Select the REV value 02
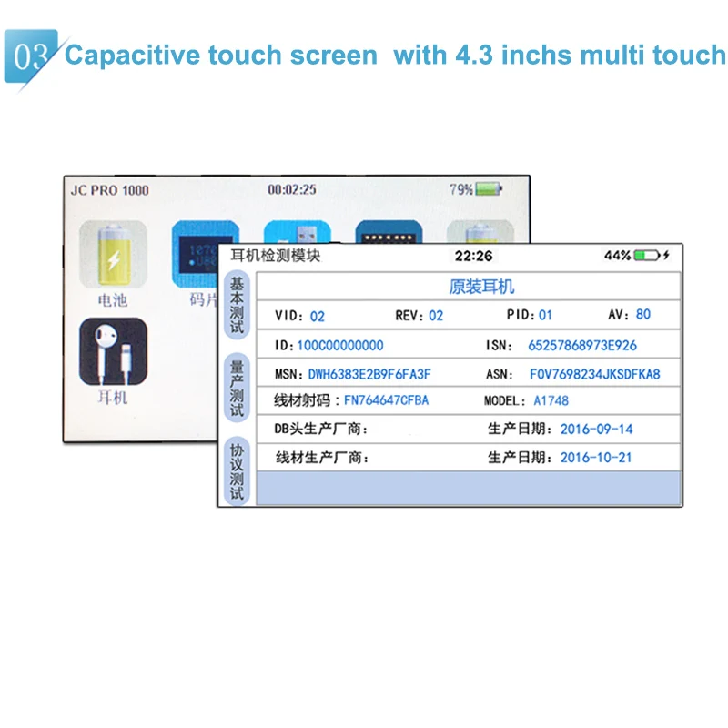Viewport: 728px width, 728px height. pyautogui.click(x=436, y=316)
